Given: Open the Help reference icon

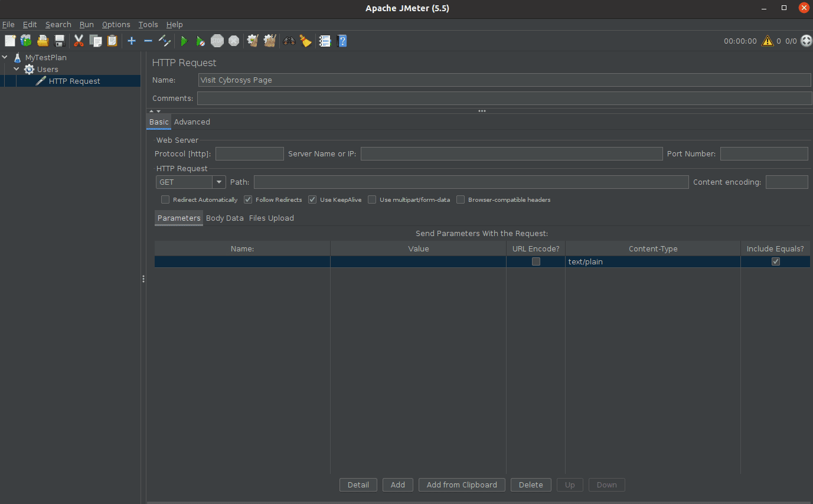Looking at the screenshot, I should [x=342, y=41].
